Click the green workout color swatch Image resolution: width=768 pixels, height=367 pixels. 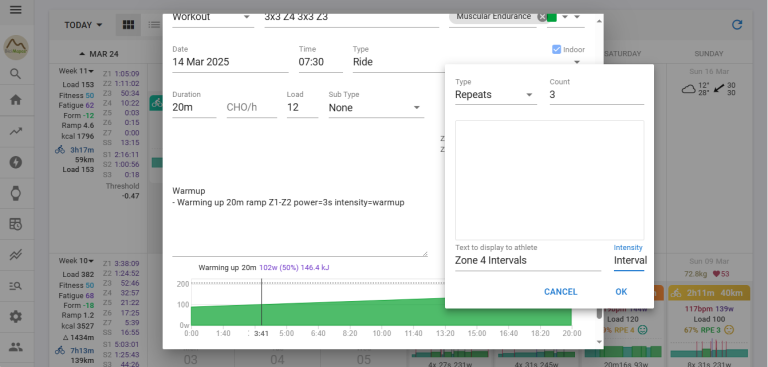[x=552, y=17]
